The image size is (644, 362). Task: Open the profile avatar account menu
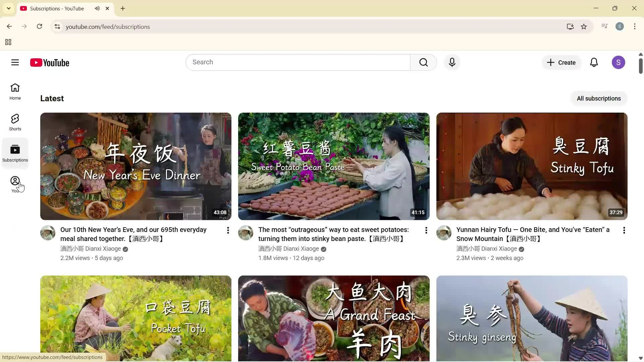619,62
